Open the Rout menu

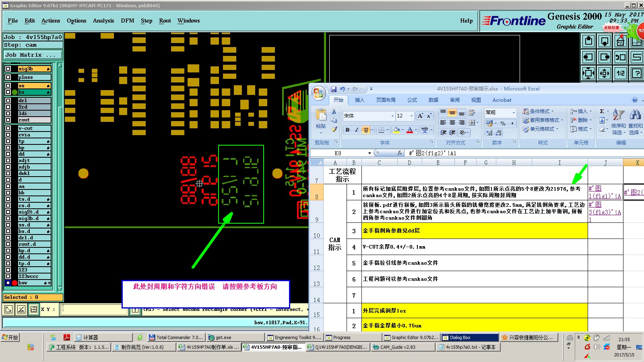pos(165,21)
